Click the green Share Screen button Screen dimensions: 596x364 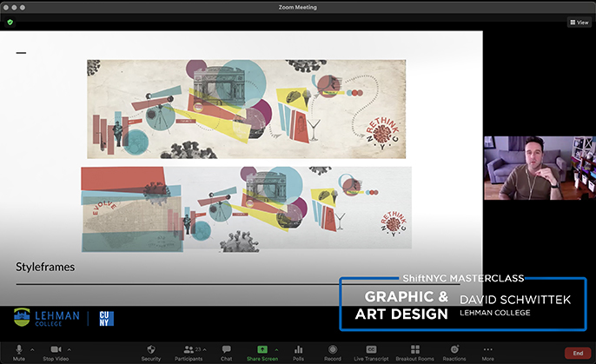pyautogui.click(x=262, y=352)
